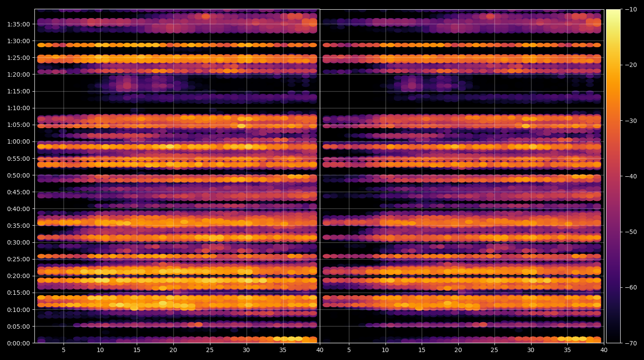Click x-axis label 25 under right heatmap
This screenshot has width=644, height=360.
coord(494,350)
